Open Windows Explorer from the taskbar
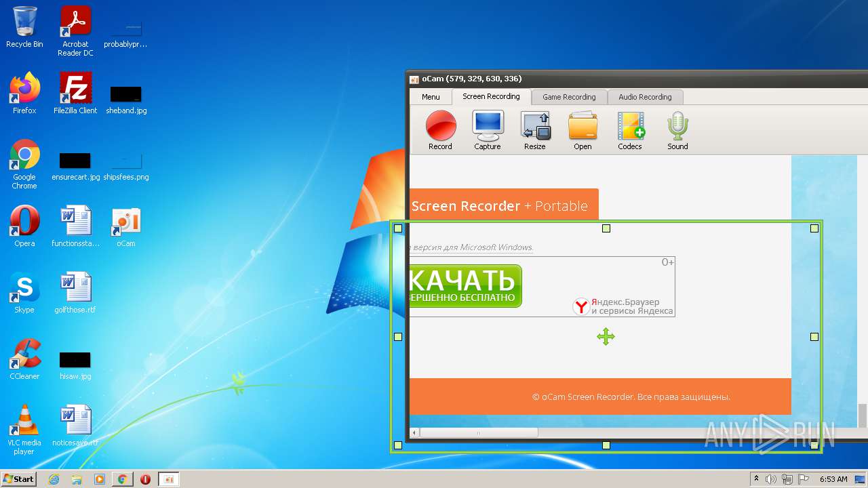 77,479
